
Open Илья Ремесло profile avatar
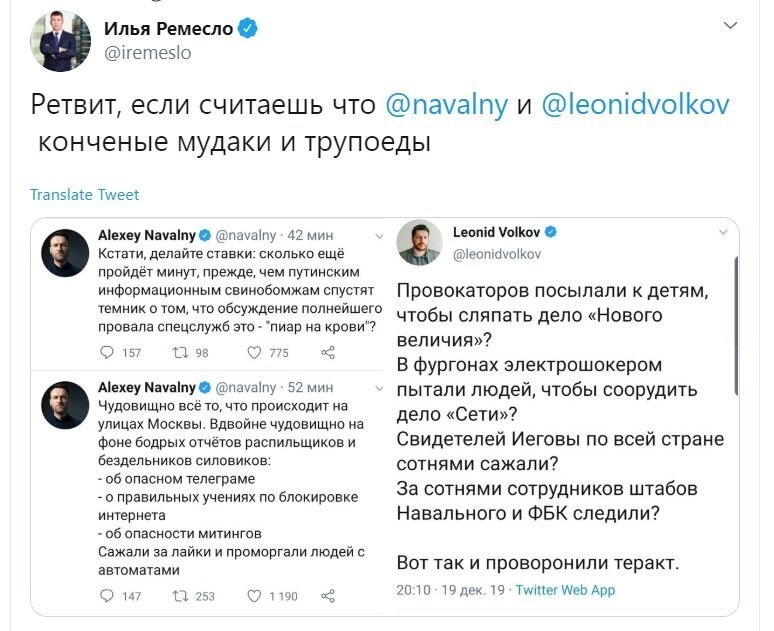pos(60,41)
